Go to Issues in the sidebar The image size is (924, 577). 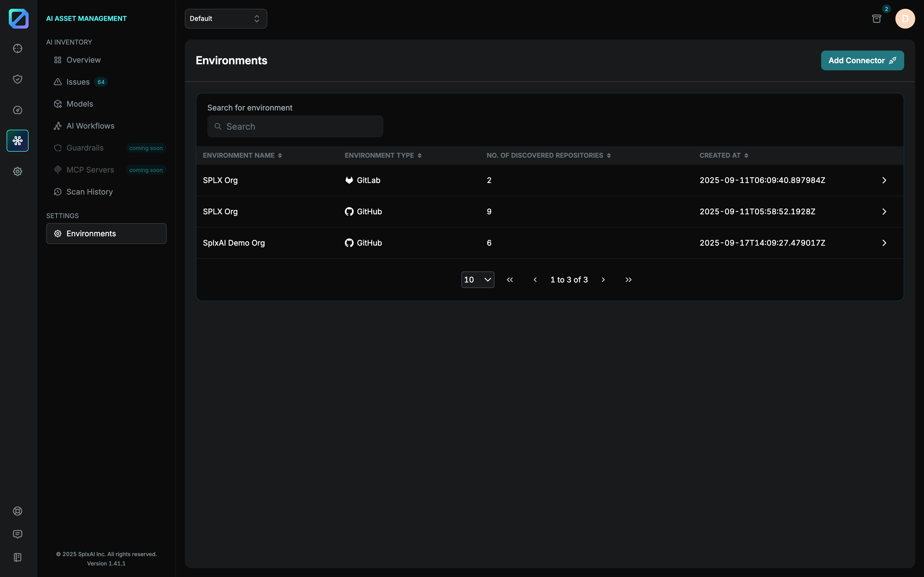(78, 82)
